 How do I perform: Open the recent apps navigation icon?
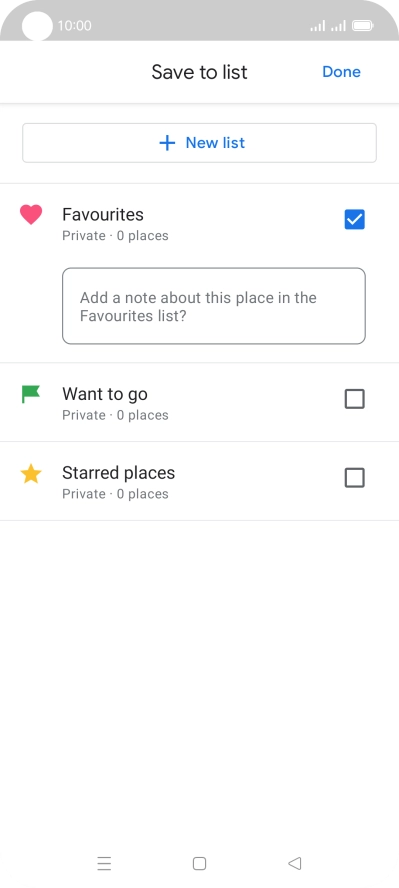104,864
